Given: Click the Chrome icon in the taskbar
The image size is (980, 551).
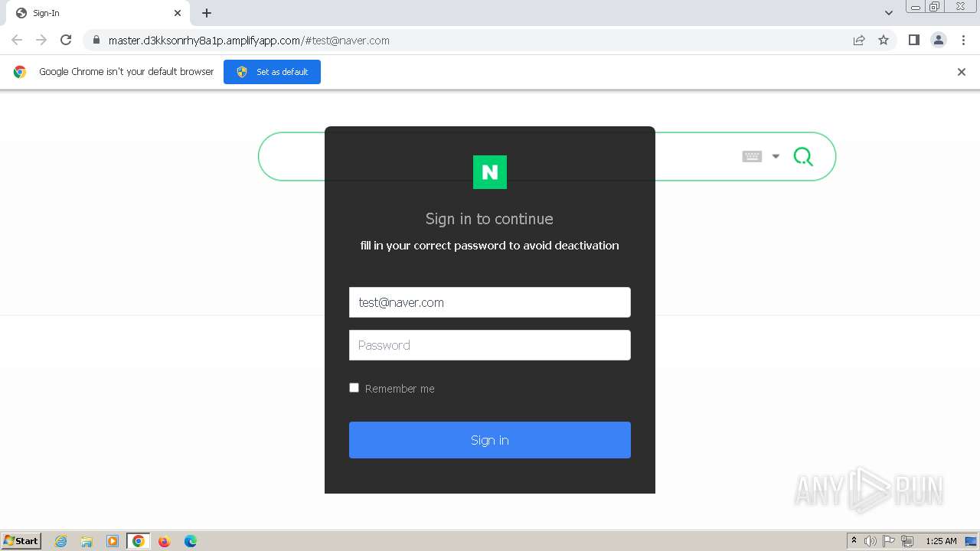Looking at the screenshot, I should 139,541.
